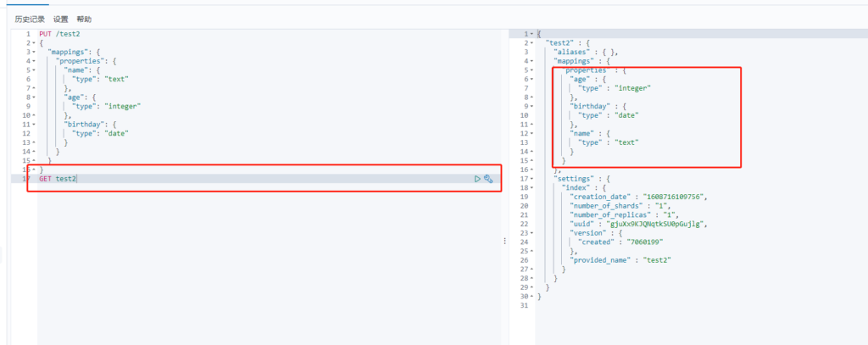The width and height of the screenshot is (868, 345).
Task: Collapse "settings" block in response pane
Action: pos(531,178)
